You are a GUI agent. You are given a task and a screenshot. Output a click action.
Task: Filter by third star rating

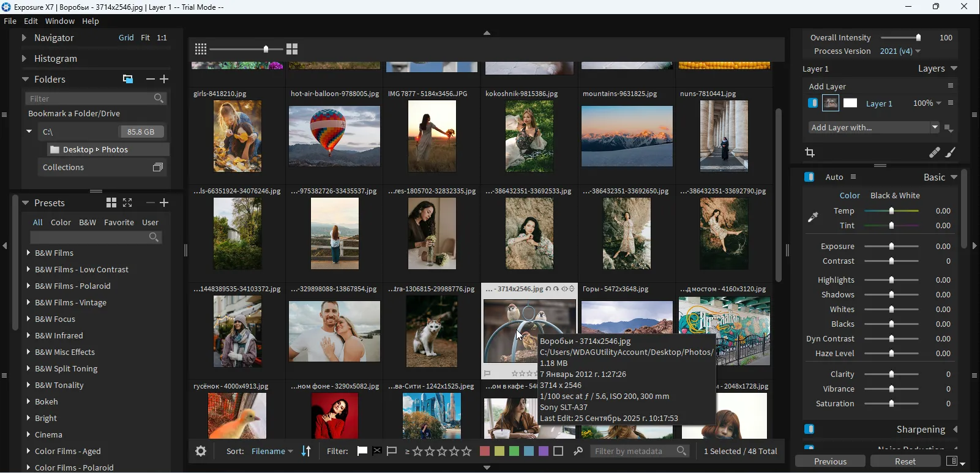pyautogui.click(x=443, y=452)
